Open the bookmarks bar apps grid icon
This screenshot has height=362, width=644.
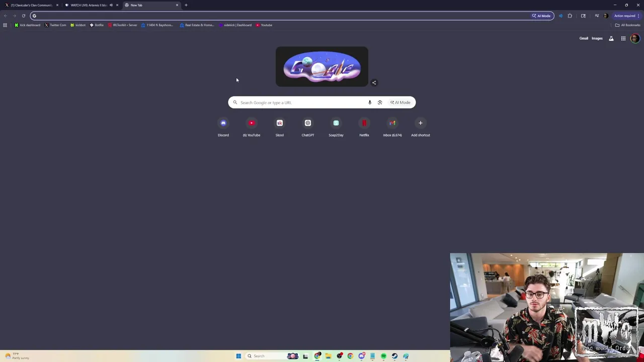5,25
